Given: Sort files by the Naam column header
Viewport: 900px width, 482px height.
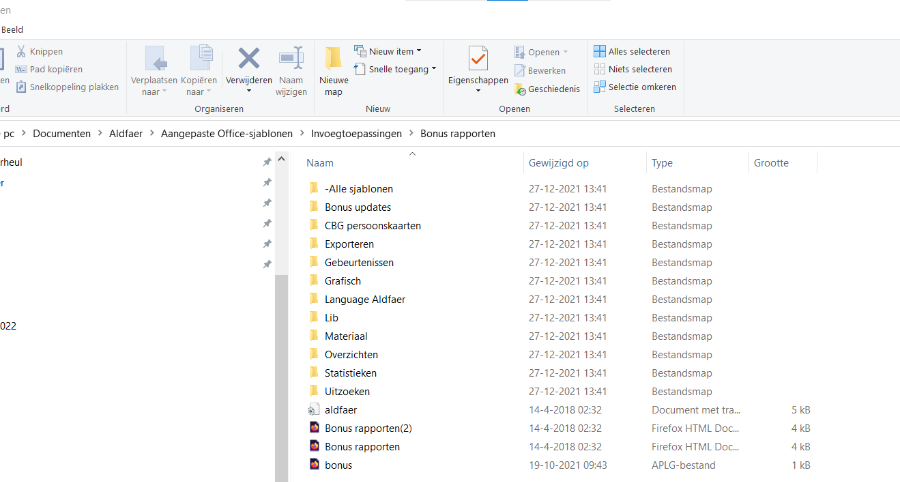Looking at the screenshot, I should [320, 163].
